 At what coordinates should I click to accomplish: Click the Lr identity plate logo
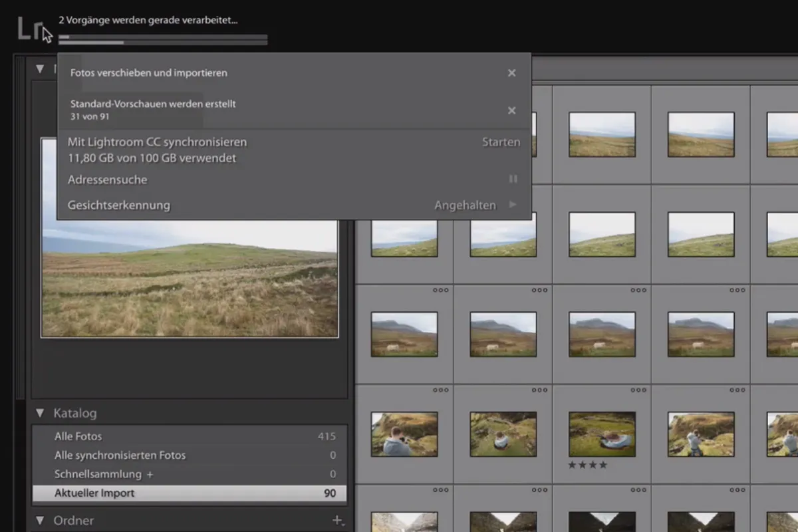(x=31, y=30)
